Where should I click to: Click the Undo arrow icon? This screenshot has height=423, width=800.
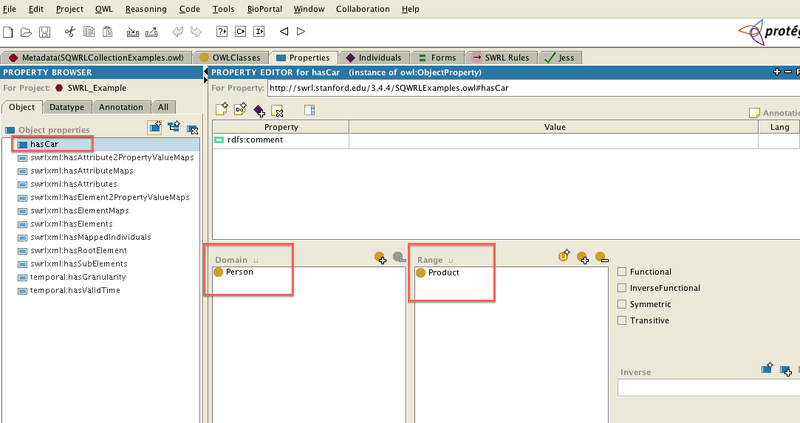tap(177, 32)
